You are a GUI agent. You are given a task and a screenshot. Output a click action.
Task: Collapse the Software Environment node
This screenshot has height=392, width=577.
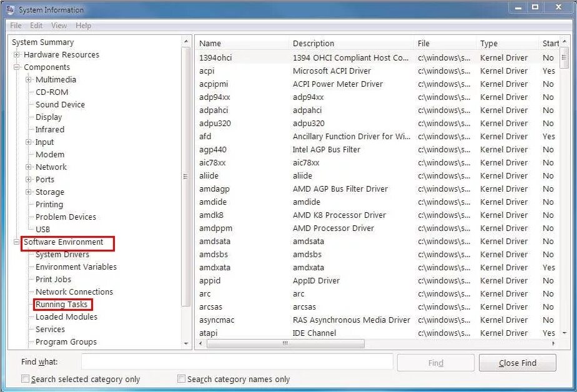click(x=17, y=242)
